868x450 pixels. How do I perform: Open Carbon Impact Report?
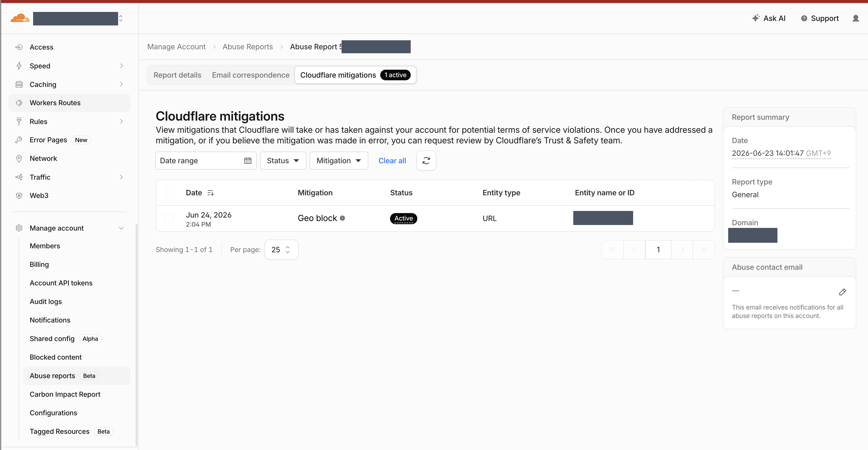[x=65, y=394]
